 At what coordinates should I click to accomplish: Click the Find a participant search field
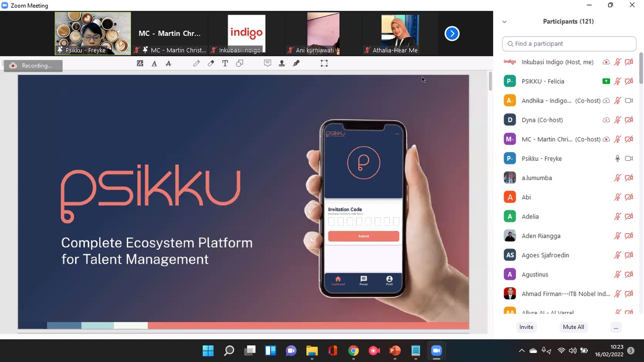pyautogui.click(x=569, y=44)
